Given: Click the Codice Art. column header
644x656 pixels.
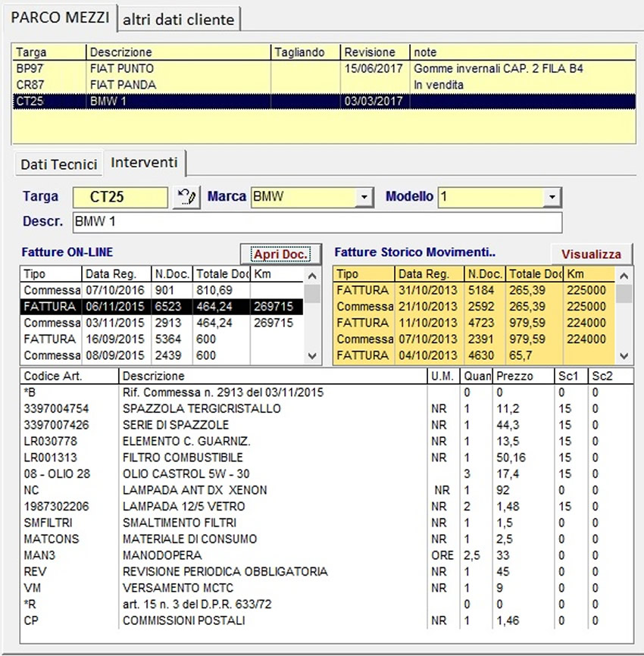Looking at the screenshot, I should pos(70,376).
